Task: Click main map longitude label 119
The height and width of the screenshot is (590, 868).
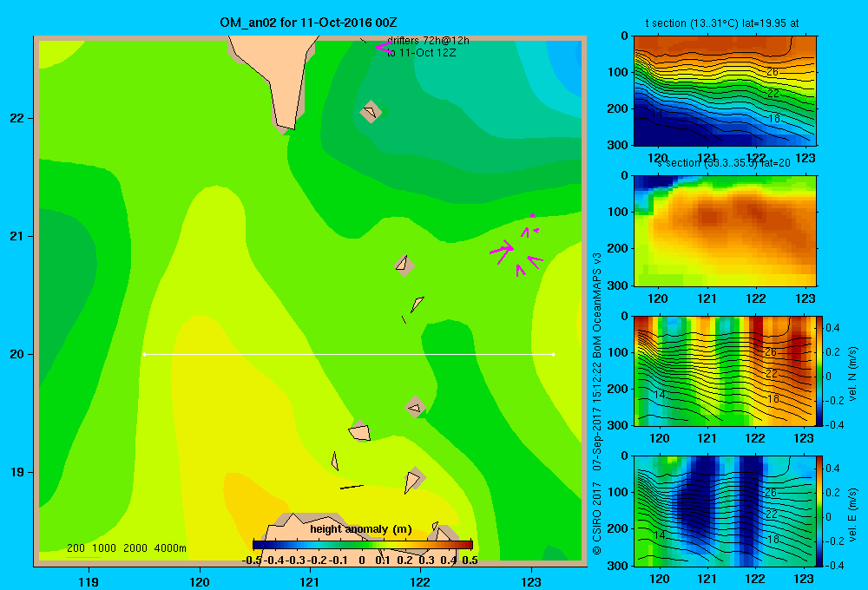Action: [89, 581]
